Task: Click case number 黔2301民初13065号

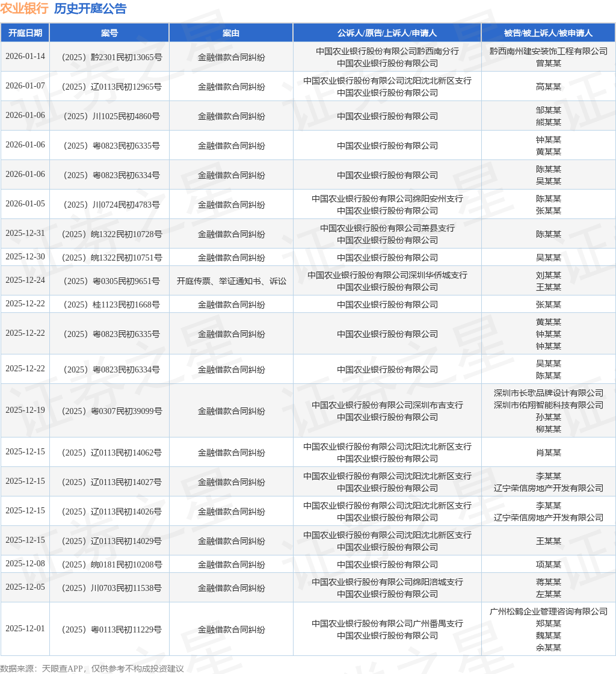Action: (112, 57)
